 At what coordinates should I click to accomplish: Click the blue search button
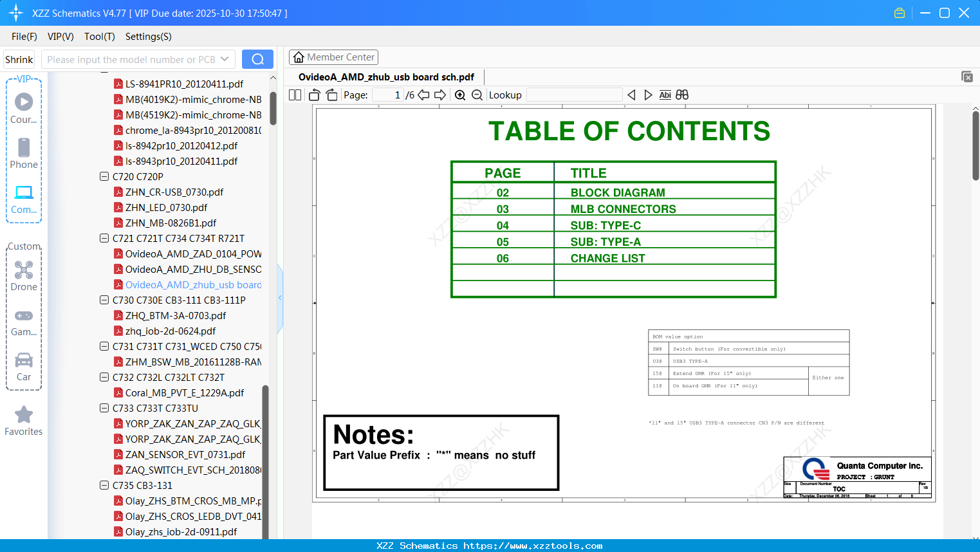coord(257,59)
